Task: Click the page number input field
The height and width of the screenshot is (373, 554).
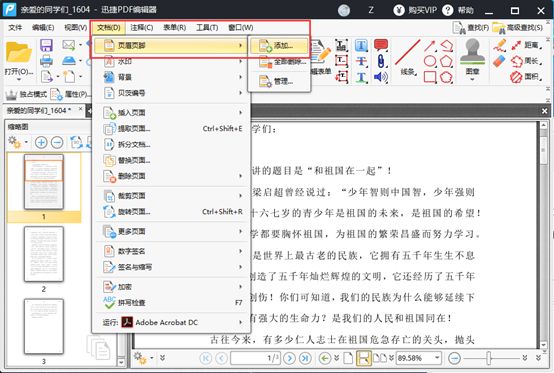Action: [x=256, y=358]
